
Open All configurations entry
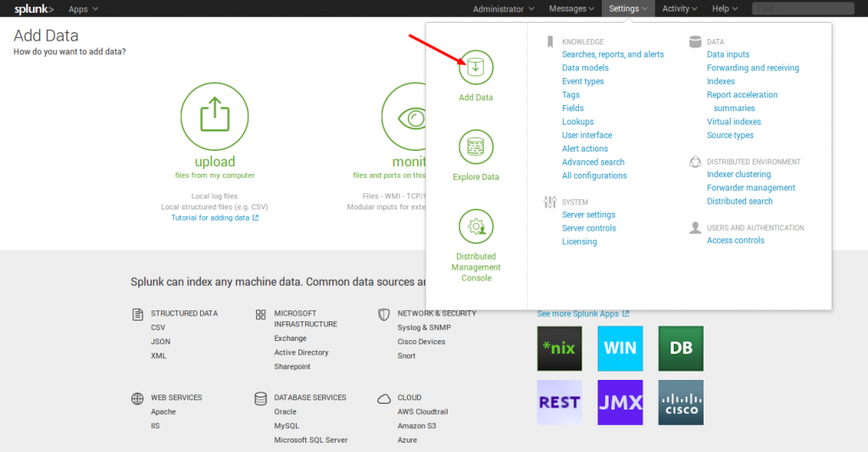click(594, 176)
